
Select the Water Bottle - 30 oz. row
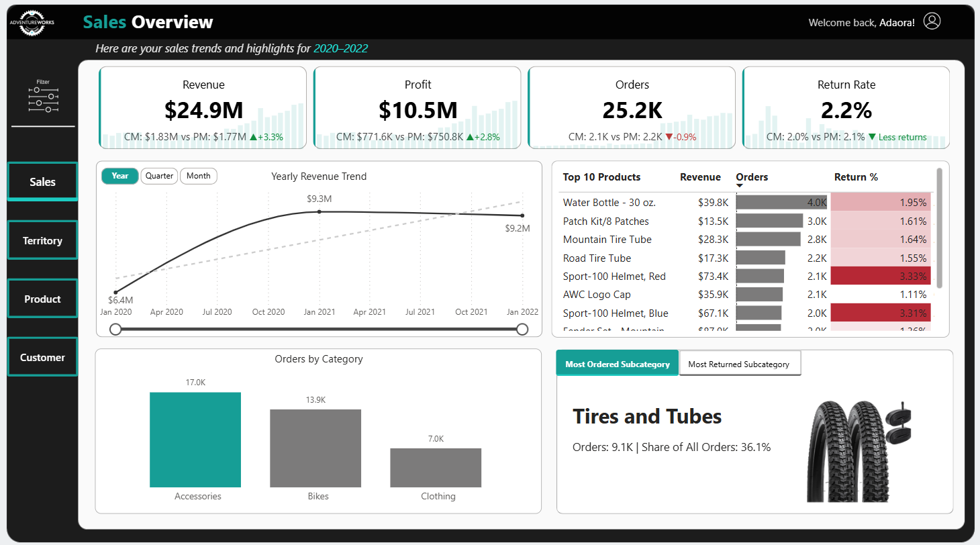pyautogui.click(x=746, y=203)
